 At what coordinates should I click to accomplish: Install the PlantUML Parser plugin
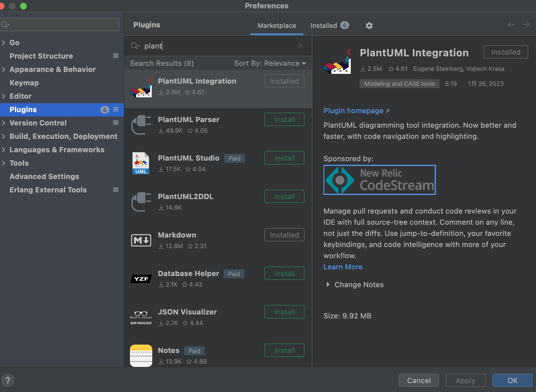point(284,119)
